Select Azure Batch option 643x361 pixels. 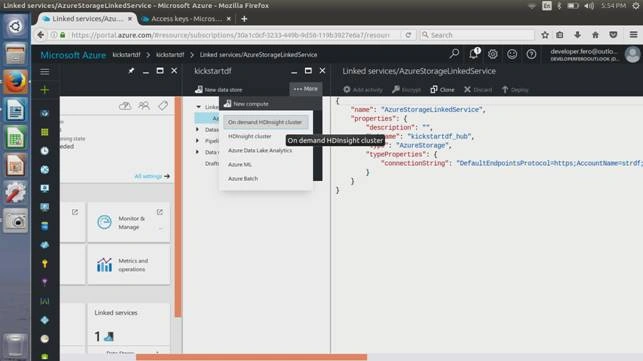pyautogui.click(x=243, y=179)
